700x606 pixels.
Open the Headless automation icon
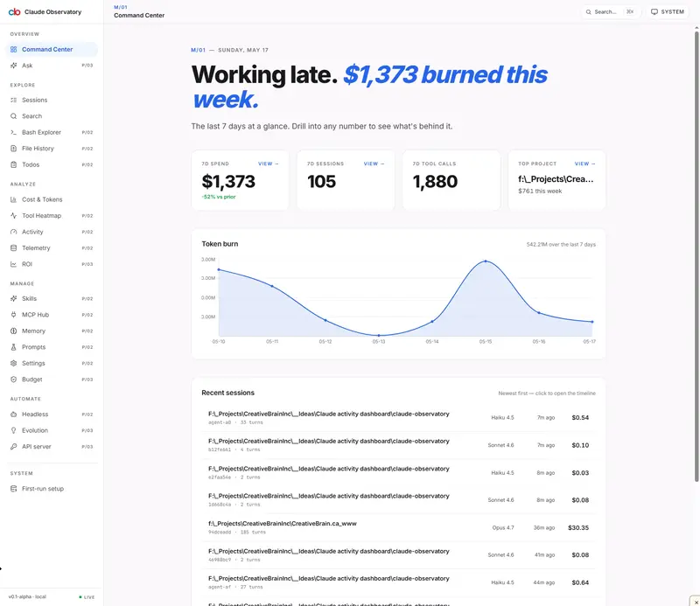13,414
